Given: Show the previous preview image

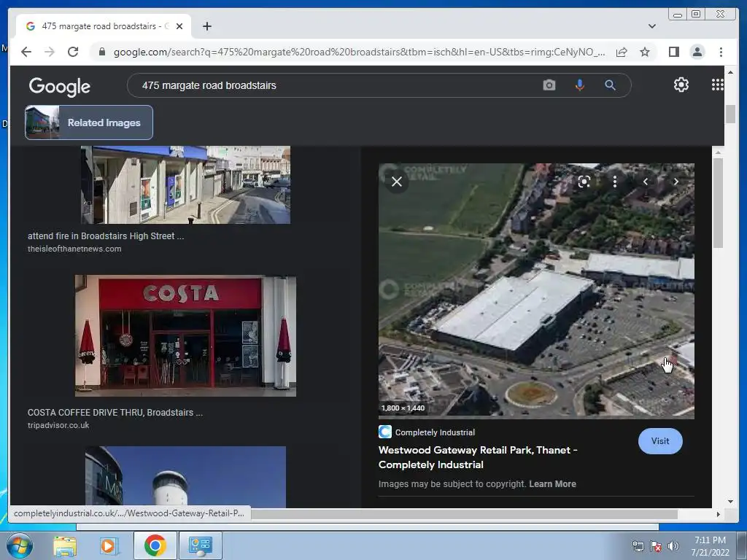Looking at the screenshot, I should point(645,182).
